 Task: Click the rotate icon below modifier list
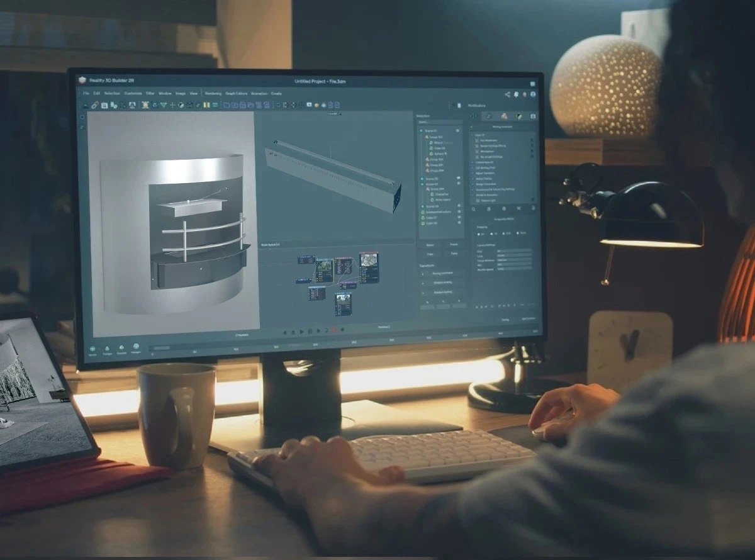488,209
